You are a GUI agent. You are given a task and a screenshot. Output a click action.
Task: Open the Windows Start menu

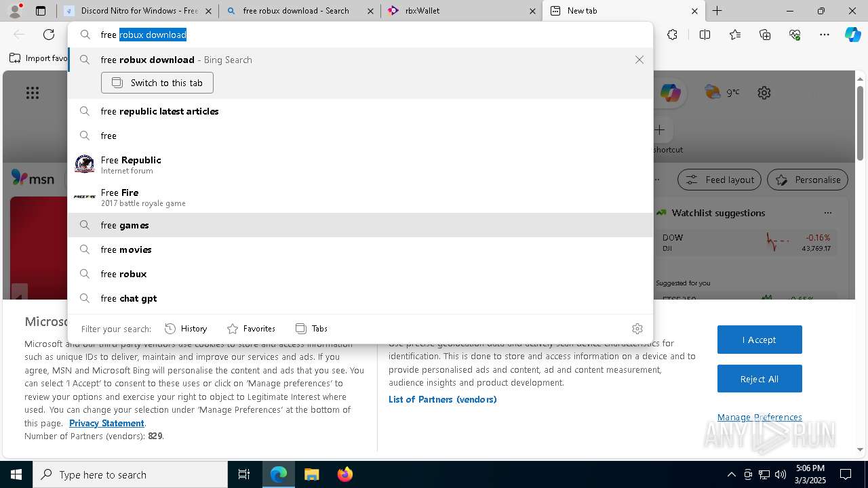[x=16, y=474]
